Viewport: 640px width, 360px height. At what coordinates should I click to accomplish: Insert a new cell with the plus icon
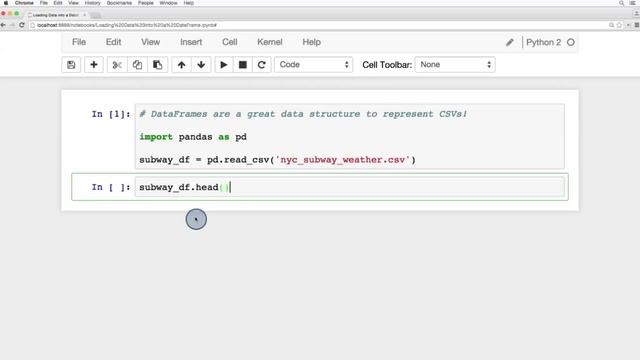(94, 64)
